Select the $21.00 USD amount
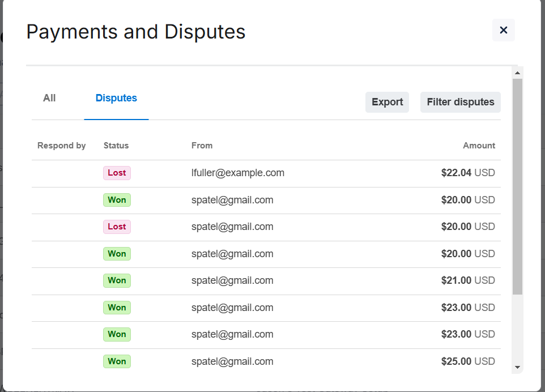The width and height of the screenshot is (545, 392). pos(467,280)
